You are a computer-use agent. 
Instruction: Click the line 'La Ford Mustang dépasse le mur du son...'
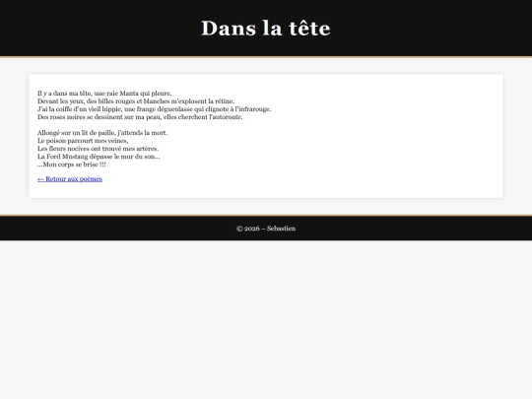[x=99, y=156]
